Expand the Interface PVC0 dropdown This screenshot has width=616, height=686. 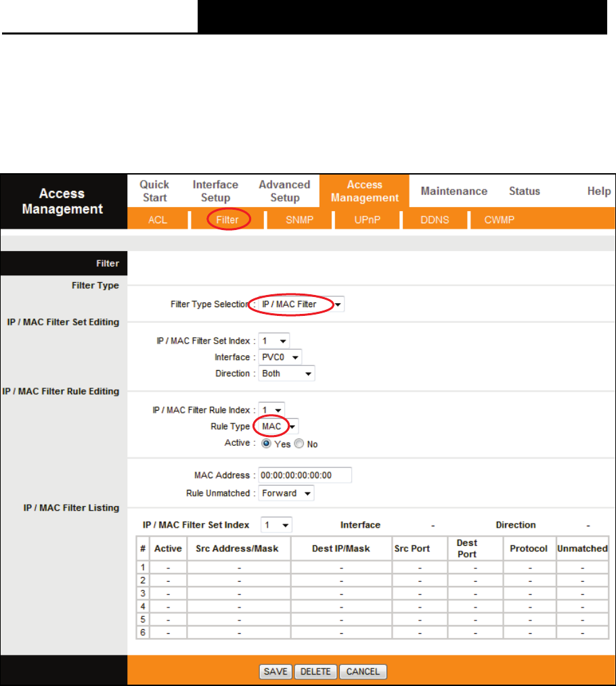(280, 357)
